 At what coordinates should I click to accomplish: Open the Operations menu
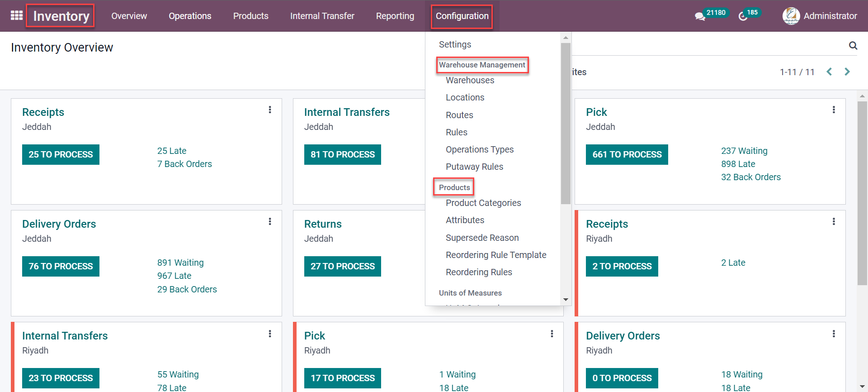click(x=190, y=16)
